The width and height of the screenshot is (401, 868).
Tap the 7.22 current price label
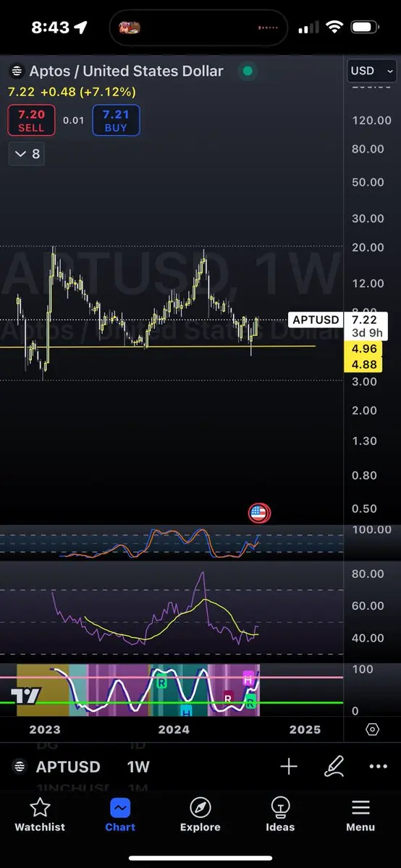[x=364, y=320]
